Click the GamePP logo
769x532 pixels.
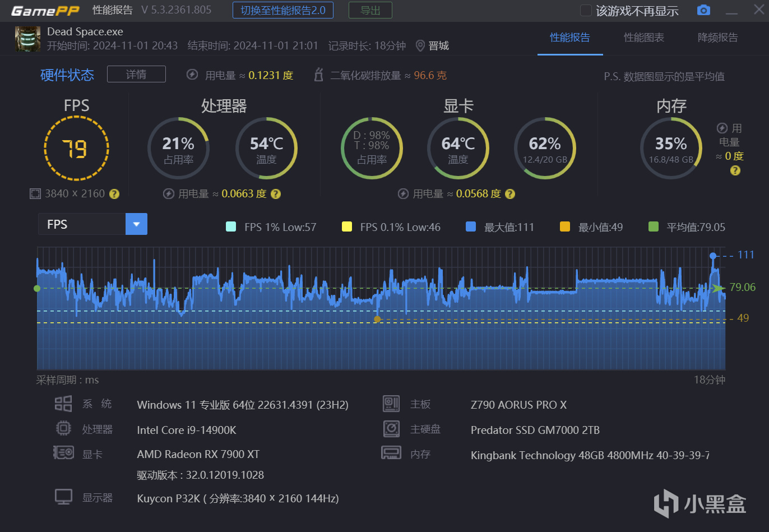click(45, 11)
